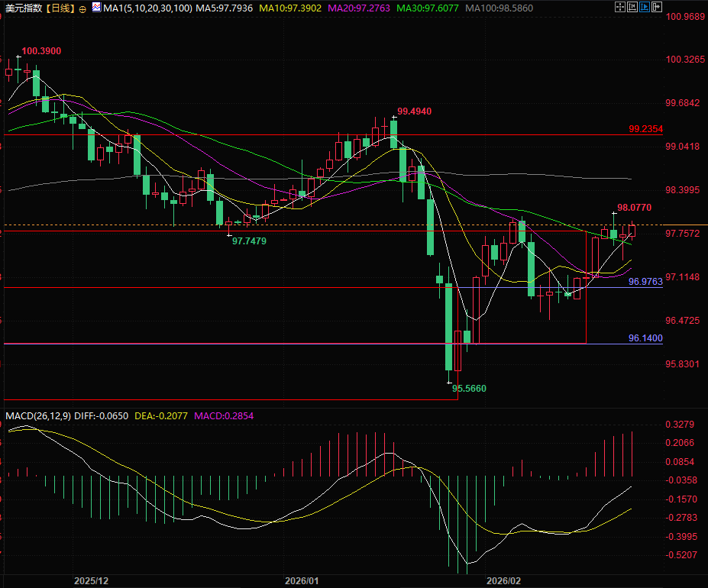Click the yellow MA10:97.3902 value
708x588 pixels.
click(290, 8)
